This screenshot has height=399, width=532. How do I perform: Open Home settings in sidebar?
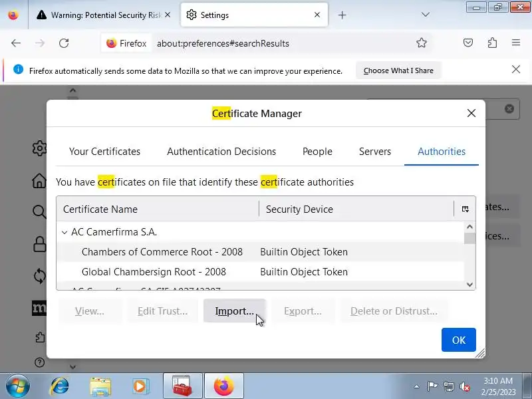(39, 180)
